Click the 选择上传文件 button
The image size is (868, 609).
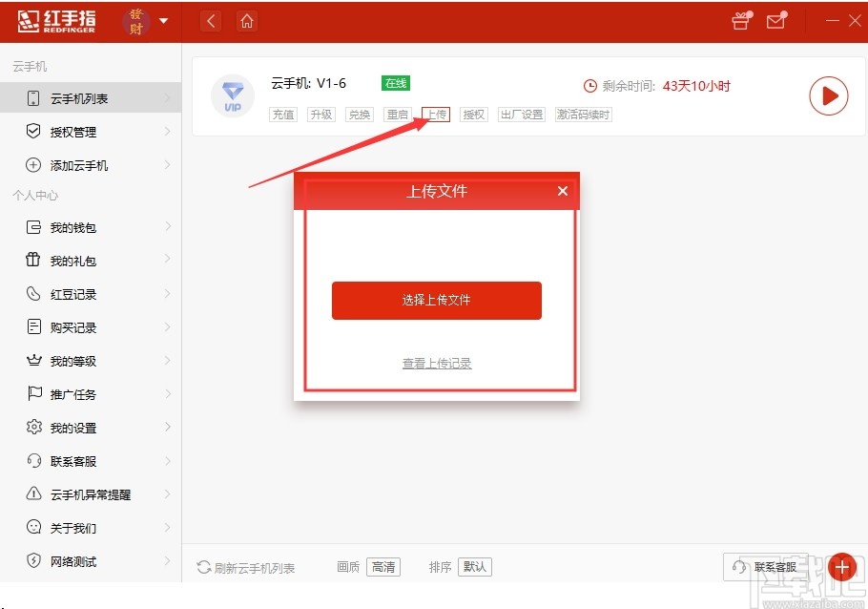click(436, 300)
